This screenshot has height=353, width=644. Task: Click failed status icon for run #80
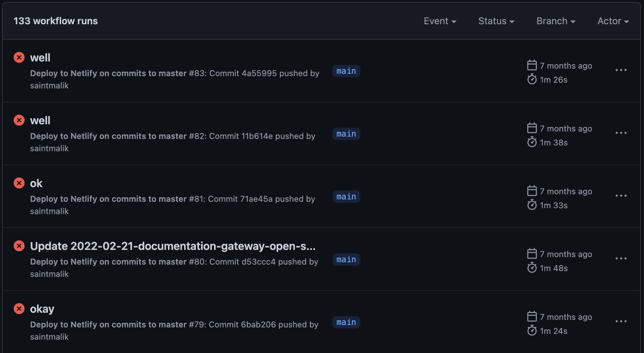click(19, 246)
